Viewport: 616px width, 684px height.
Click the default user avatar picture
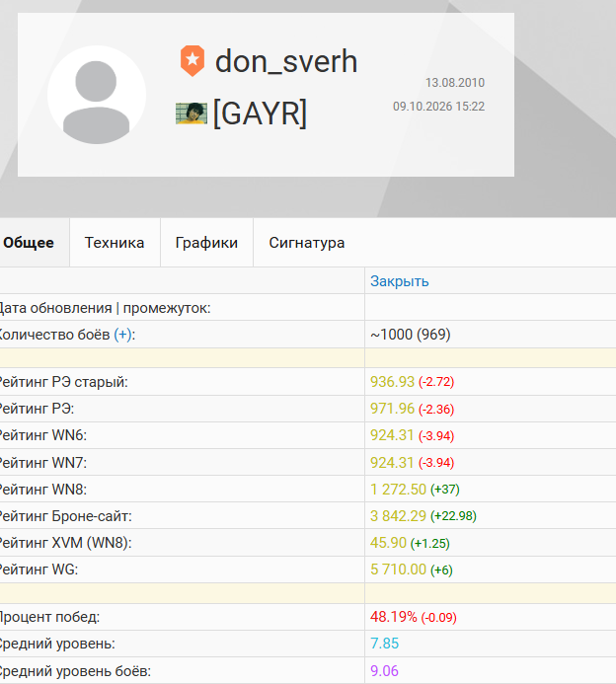[97, 95]
